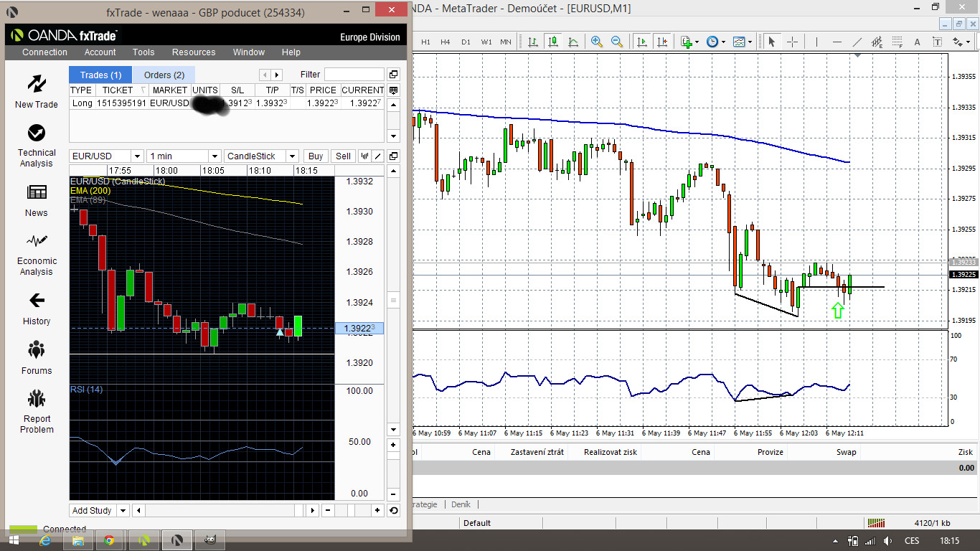This screenshot has height=551, width=980.
Task: Click the Buy button
Action: point(316,156)
